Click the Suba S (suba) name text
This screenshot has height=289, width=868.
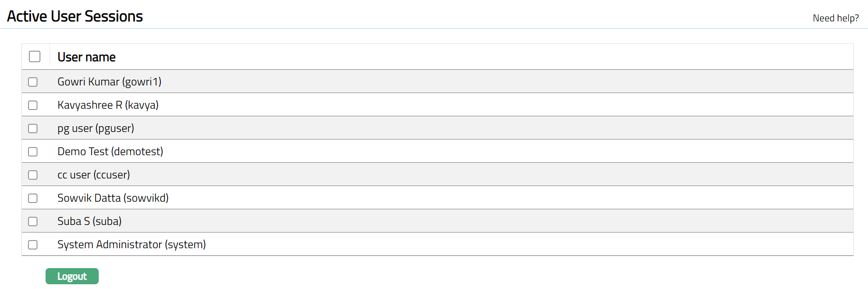click(x=89, y=221)
